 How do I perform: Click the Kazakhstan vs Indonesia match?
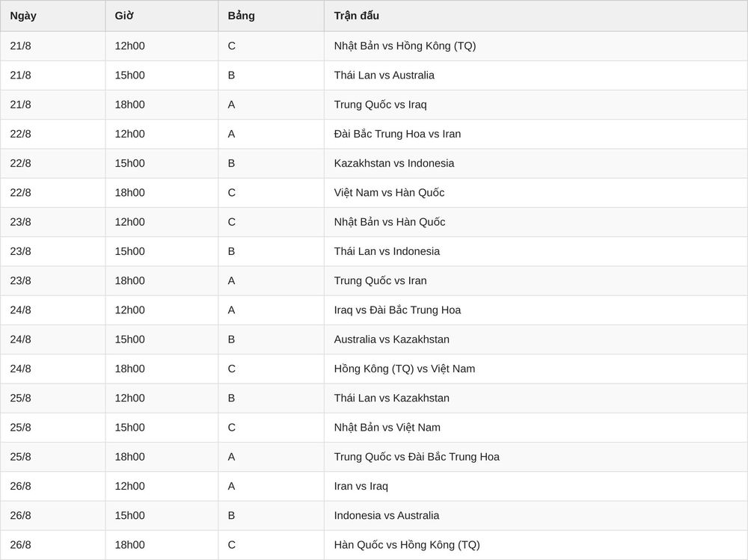pyautogui.click(x=394, y=163)
